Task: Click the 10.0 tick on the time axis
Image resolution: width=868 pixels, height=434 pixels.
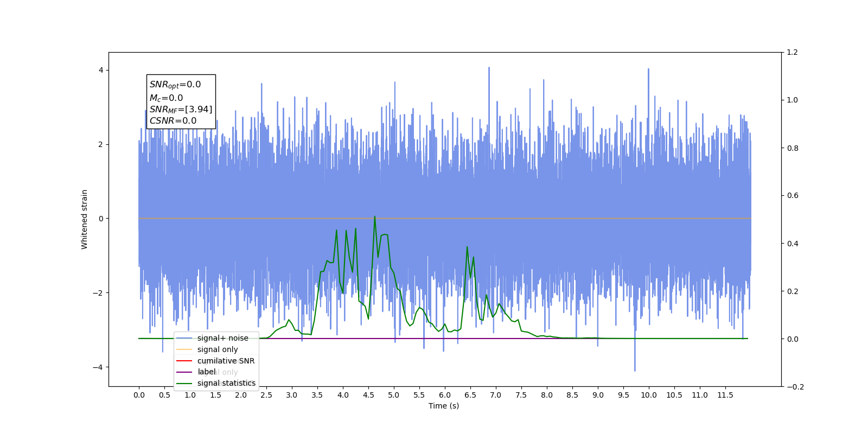Action: tap(649, 395)
